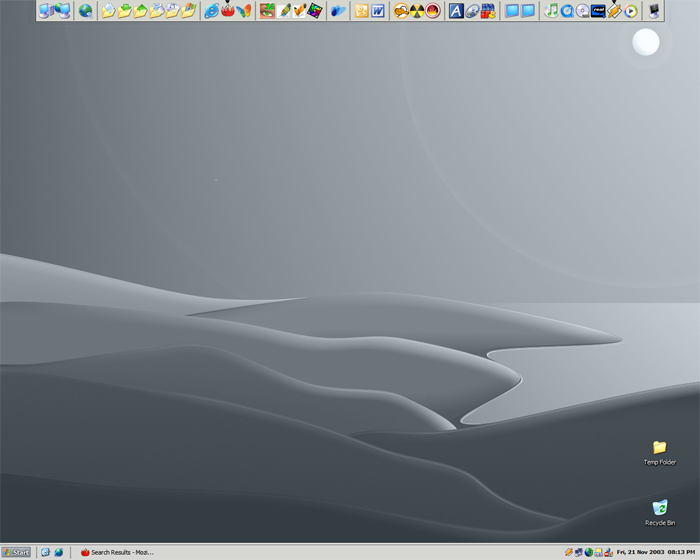Image resolution: width=700 pixels, height=560 pixels.
Task: Click the leftmost system tray icon
Action: pos(568,552)
